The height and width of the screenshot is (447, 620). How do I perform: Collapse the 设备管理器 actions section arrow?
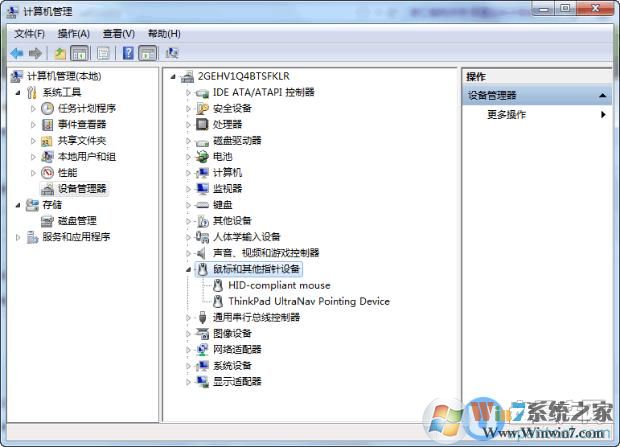pyautogui.click(x=602, y=95)
